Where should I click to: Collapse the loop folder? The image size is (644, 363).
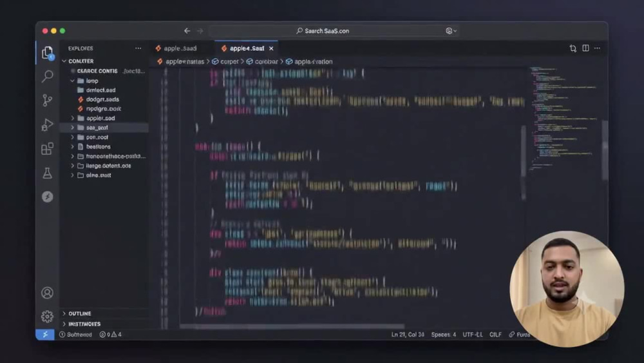[x=72, y=81]
